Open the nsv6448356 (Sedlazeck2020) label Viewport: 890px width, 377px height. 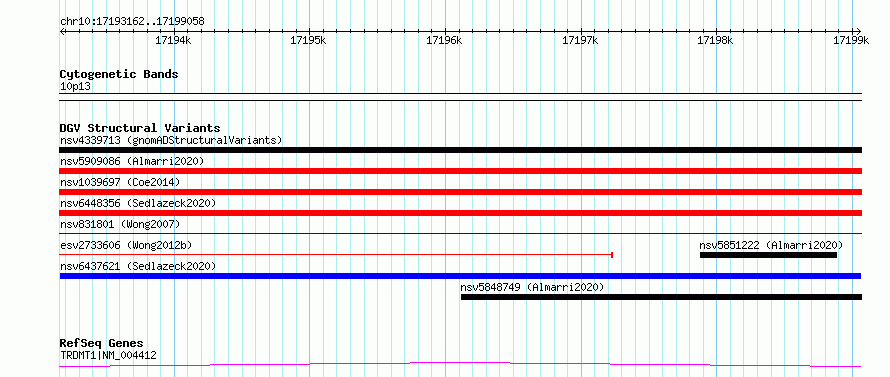pos(138,203)
